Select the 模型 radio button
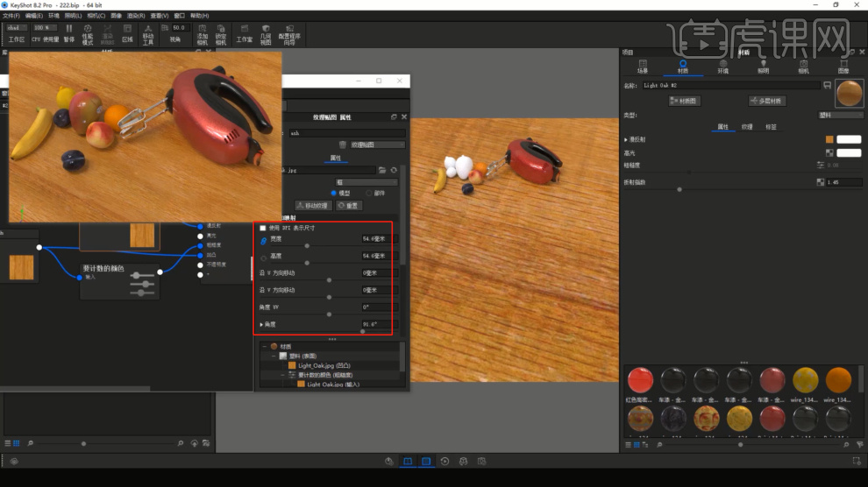868x487 pixels. (333, 193)
